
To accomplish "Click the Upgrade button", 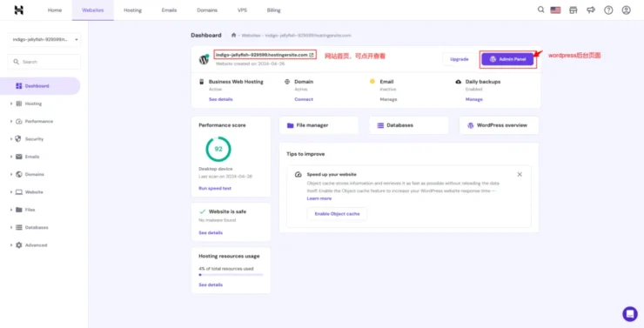I will [460, 59].
